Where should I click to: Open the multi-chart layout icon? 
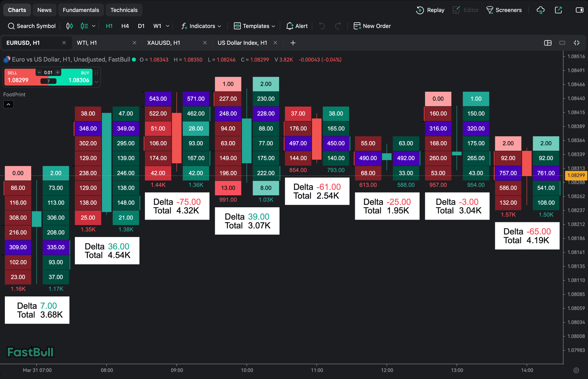coord(548,43)
